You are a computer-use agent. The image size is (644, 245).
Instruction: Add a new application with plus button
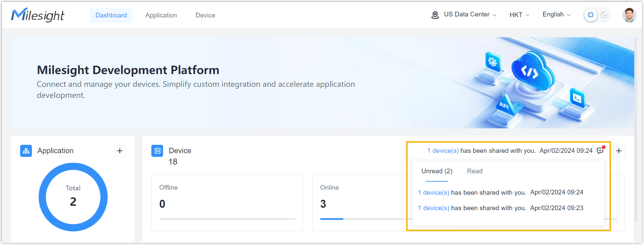tap(120, 151)
